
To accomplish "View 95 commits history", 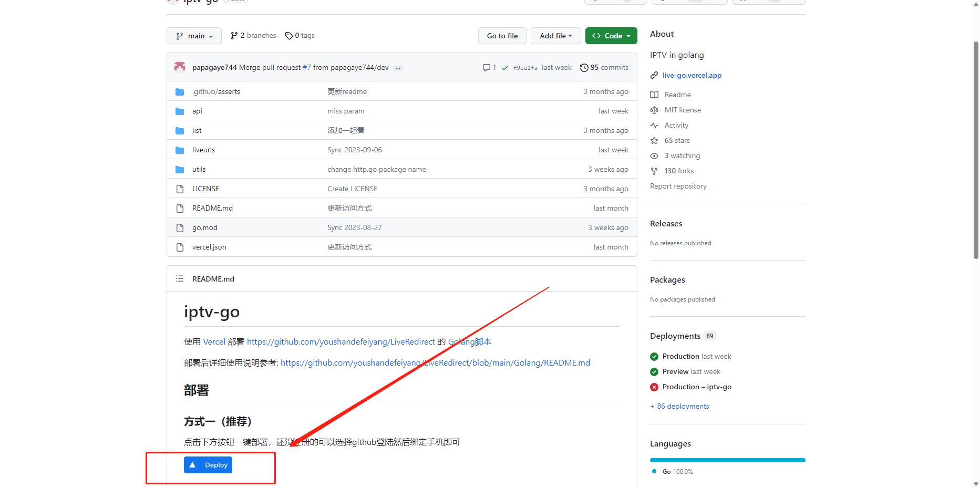I will pos(604,67).
